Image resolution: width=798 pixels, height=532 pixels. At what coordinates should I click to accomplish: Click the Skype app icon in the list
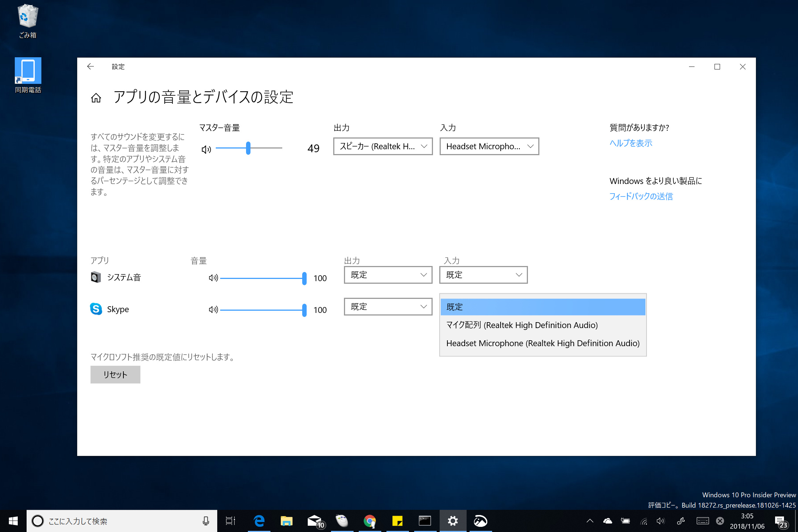(x=96, y=309)
